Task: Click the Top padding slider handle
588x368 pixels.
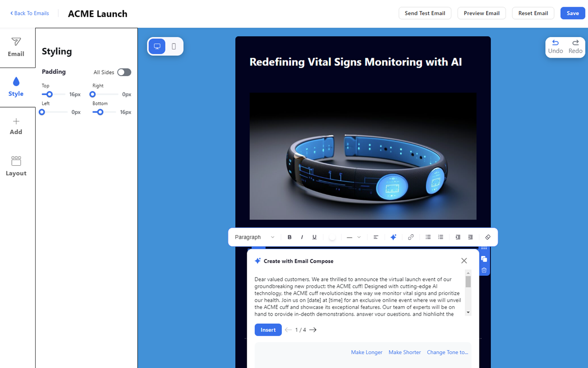Action: pos(50,94)
